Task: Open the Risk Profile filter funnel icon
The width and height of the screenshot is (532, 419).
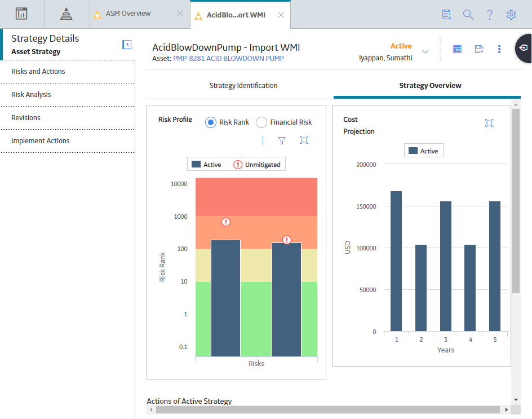Action: (282, 140)
